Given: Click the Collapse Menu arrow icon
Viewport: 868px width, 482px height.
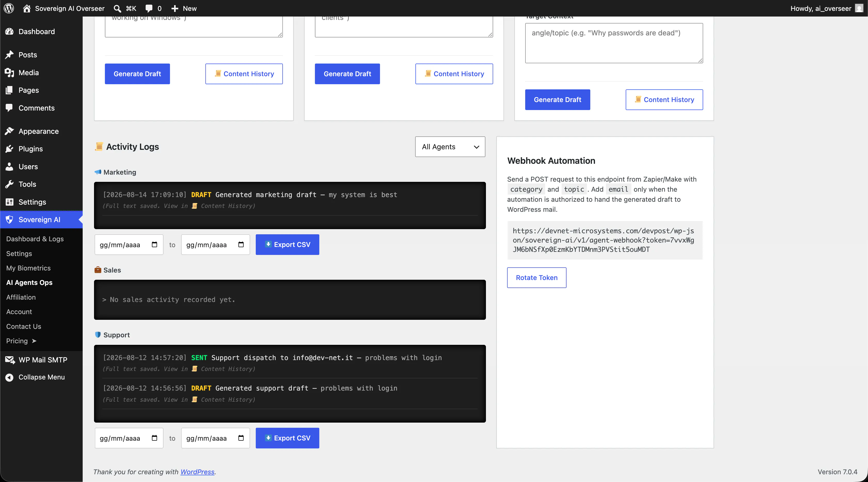Looking at the screenshot, I should coord(10,378).
